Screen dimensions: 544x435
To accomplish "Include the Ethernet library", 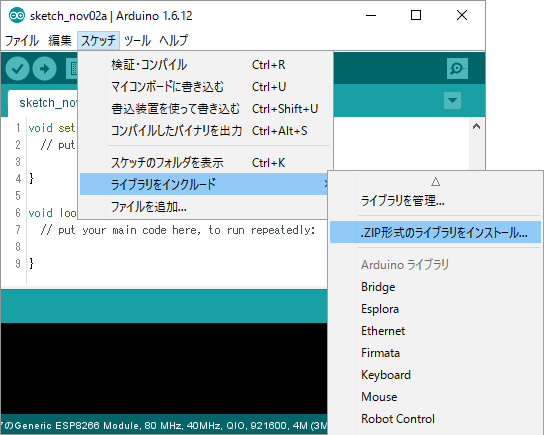I will (x=435, y=331).
